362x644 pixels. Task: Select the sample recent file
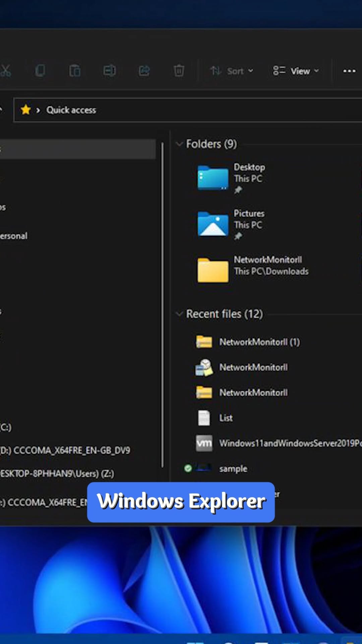[x=233, y=469]
